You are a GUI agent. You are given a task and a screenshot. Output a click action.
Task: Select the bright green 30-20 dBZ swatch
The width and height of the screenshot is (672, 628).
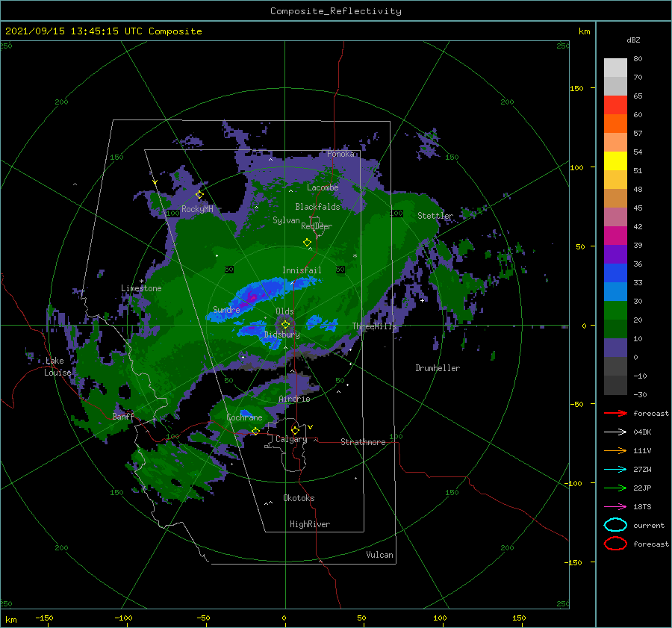tap(615, 311)
